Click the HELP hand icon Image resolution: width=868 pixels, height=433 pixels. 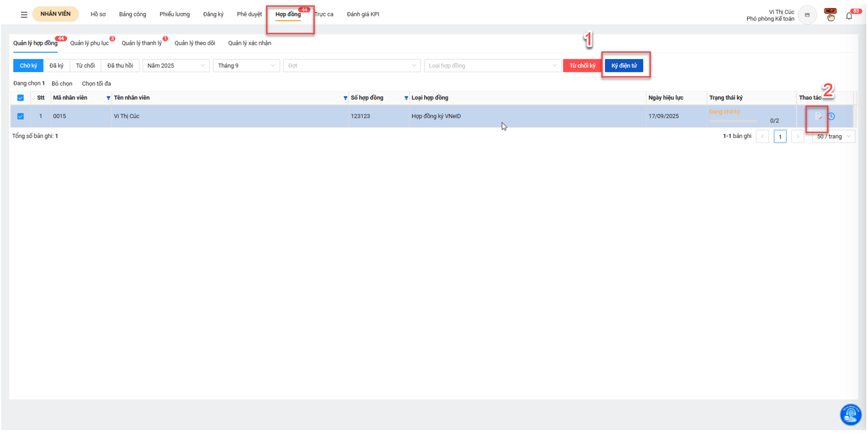(830, 15)
